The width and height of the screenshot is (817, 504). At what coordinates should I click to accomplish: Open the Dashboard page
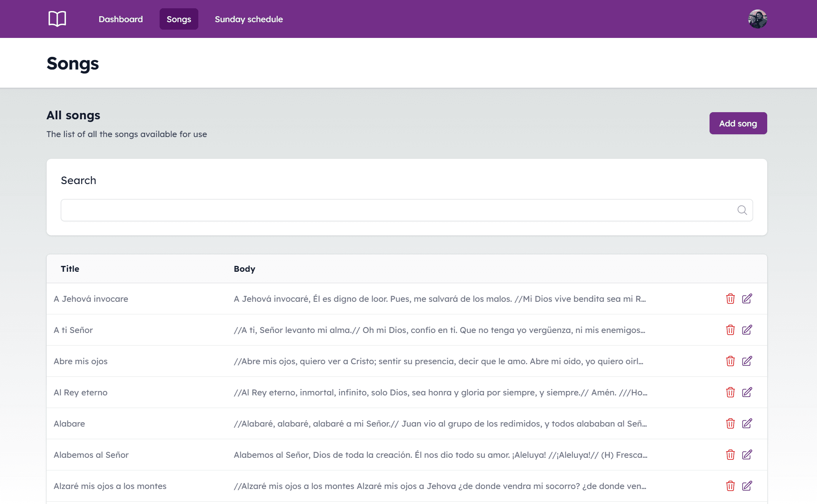pos(120,19)
